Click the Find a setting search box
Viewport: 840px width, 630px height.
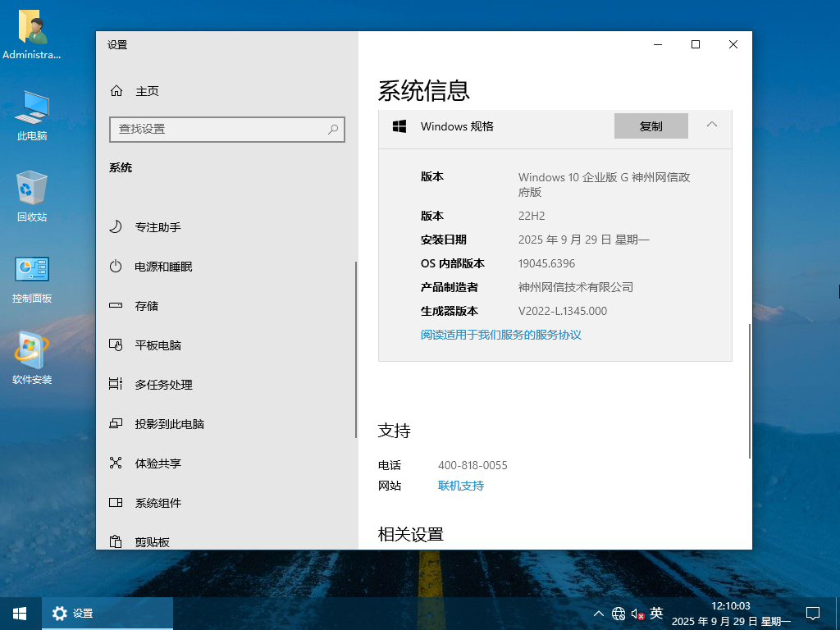tap(217, 129)
